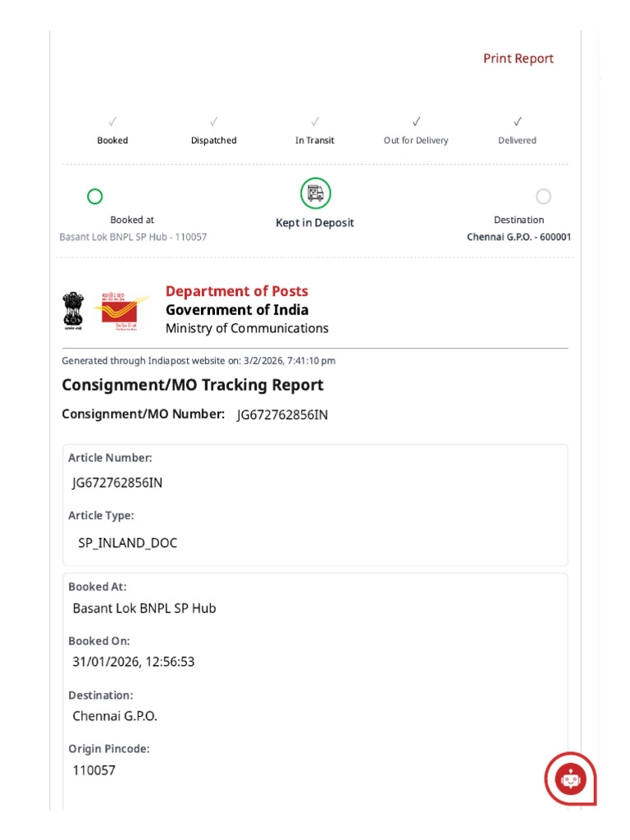
Task: Click the generated timestamp 3/2/2026, 7:41:10 pm
Action: (290, 361)
